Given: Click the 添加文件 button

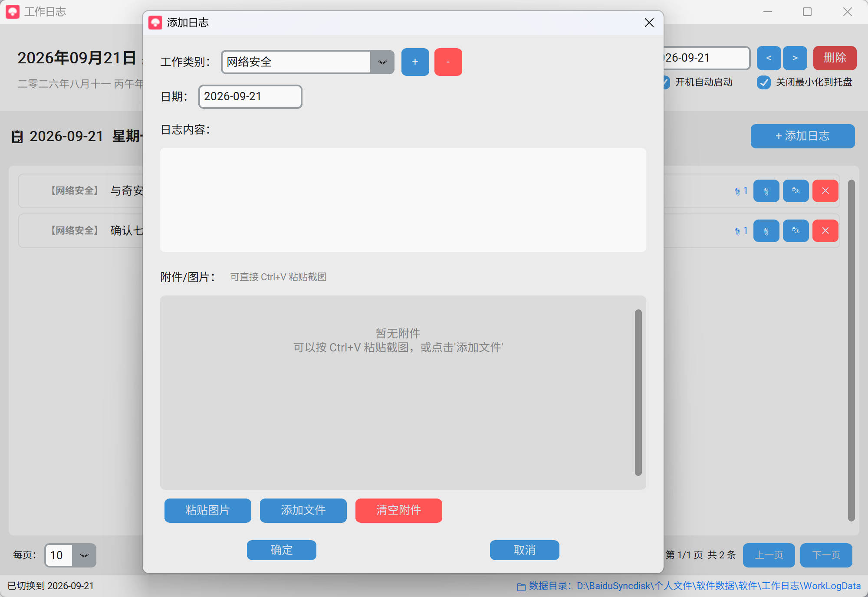Looking at the screenshot, I should click(x=303, y=510).
